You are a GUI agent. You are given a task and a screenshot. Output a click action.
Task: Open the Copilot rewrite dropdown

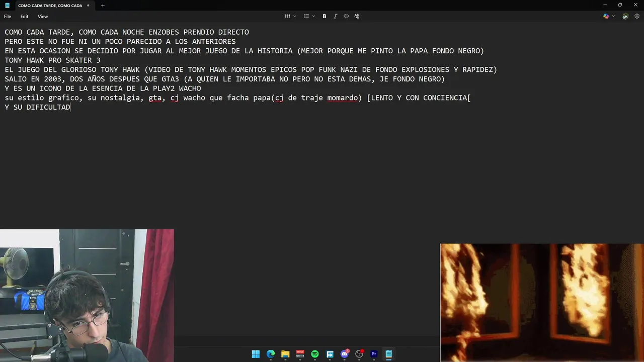[609, 16]
